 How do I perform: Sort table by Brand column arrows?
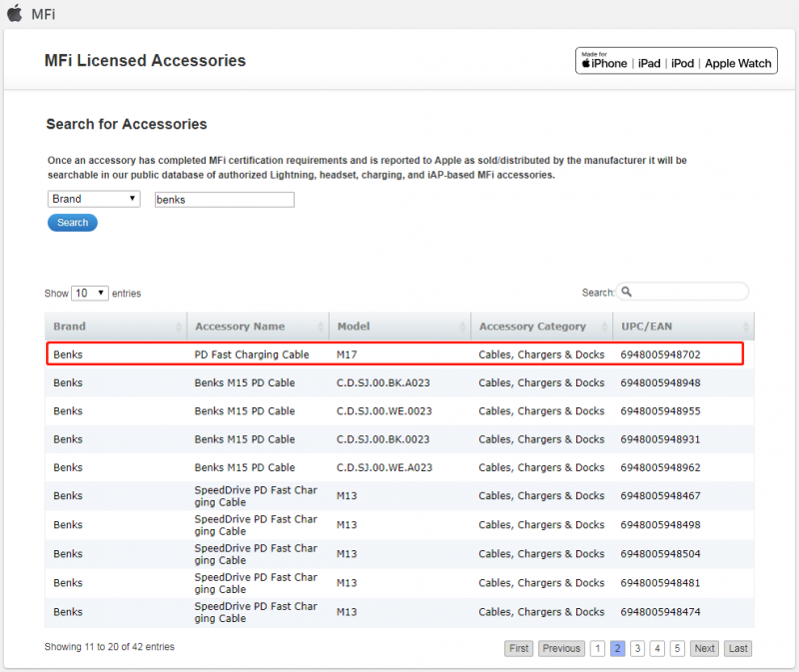pyautogui.click(x=179, y=327)
